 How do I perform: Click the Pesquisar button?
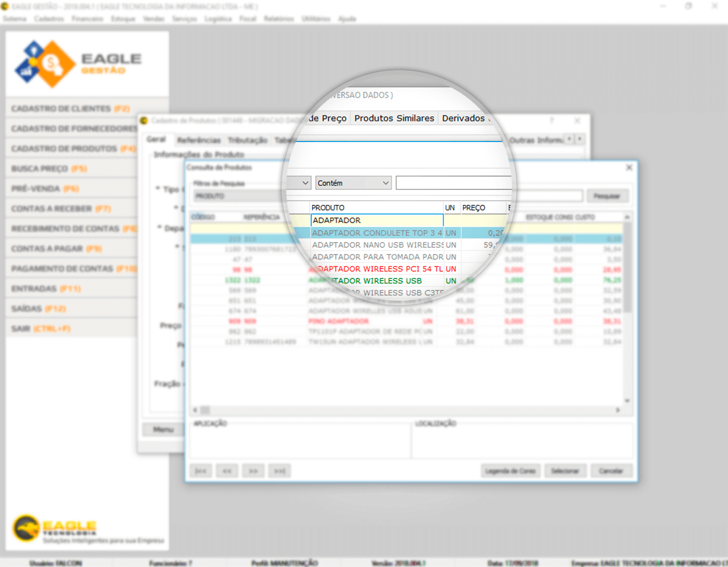click(607, 196)
